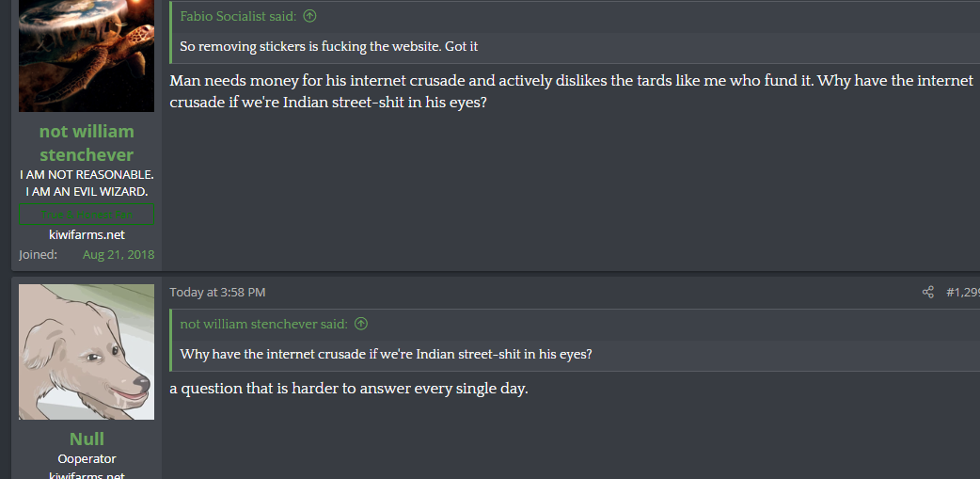This screenshot has height=479, width=980.
Task: Click kiwifarms.net under not william stenchever
Action: (x=87, y=234)
